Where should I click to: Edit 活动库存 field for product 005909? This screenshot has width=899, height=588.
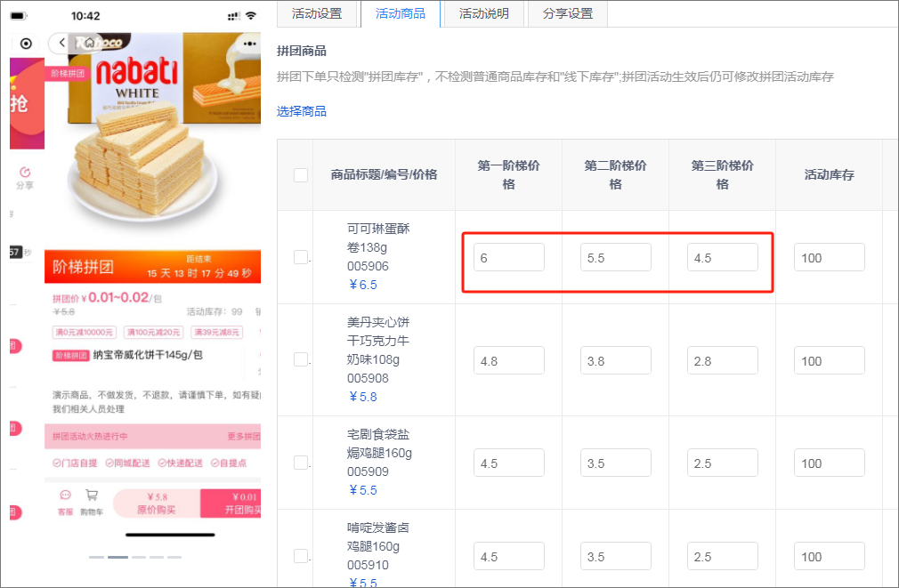(x=829, y=463)
